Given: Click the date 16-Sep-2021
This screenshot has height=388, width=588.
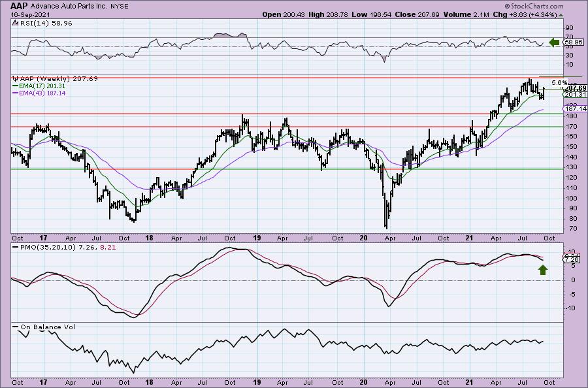Looking at the screenshot, I should 29,14.
